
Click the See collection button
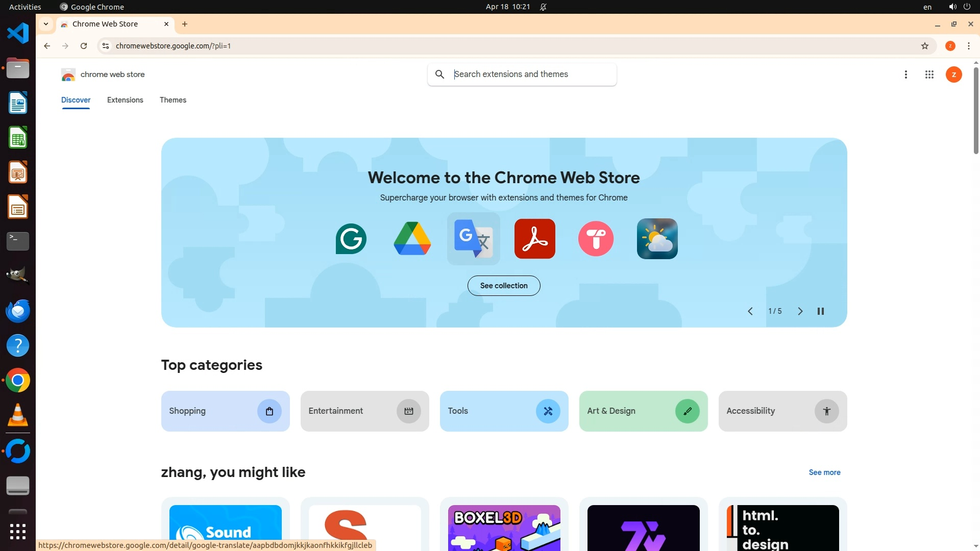(503, 286)
